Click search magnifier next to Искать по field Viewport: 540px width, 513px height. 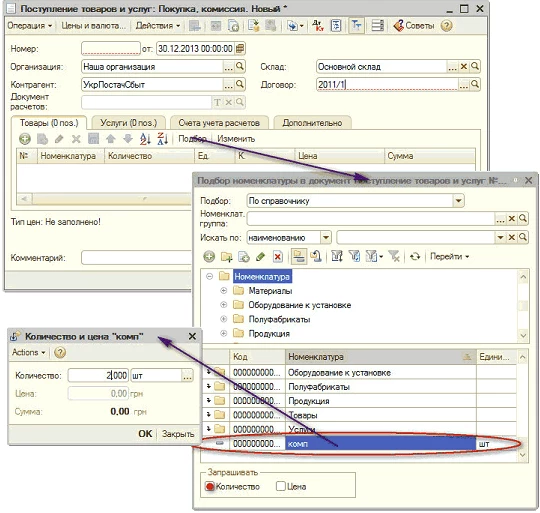click(x=523, y=237)
